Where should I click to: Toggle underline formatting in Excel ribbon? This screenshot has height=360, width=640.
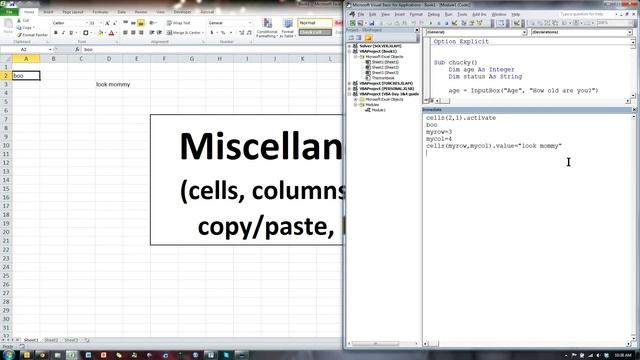pyautogui.click(x=71, y=33)
